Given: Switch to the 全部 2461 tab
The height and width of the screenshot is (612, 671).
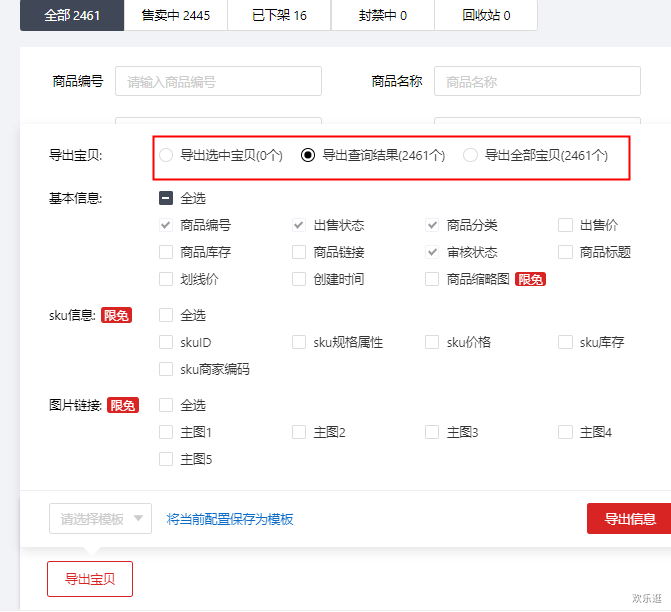Looking at the screenshot, I should [72, 15].
